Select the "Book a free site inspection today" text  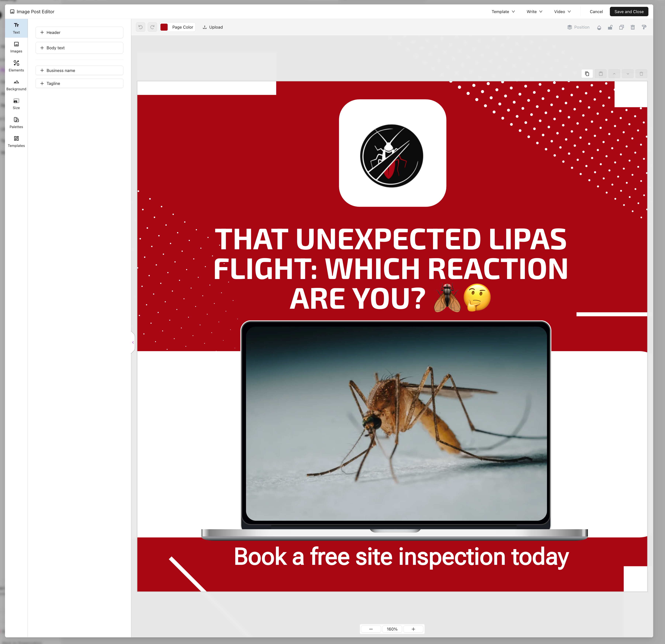tap(401, 557)
